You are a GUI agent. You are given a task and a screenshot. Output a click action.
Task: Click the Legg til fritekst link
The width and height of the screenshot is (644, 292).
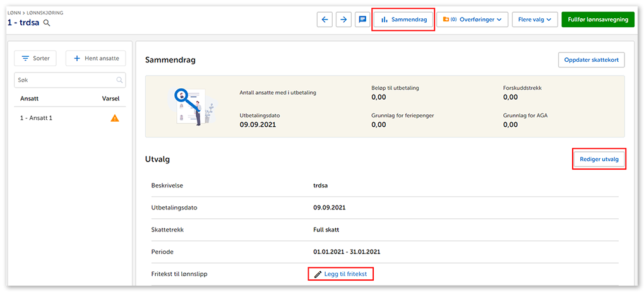341,274
